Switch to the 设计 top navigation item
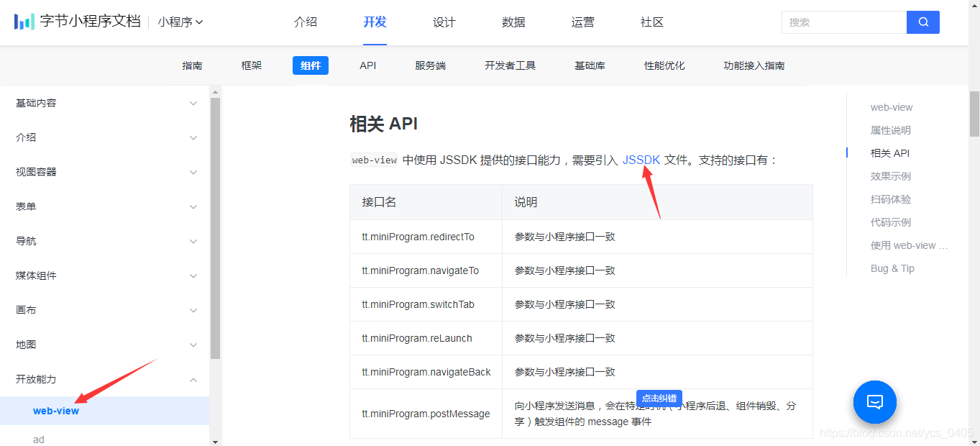This screenshot has width=980, height=446. pos(444,22)
